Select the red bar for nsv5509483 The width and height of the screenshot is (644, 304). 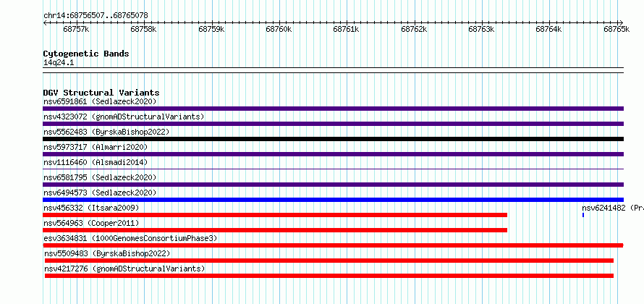click(x=329, y=261)
